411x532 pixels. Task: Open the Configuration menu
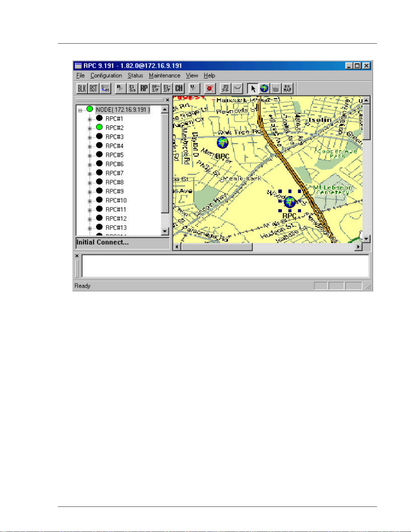coord(106,76)
